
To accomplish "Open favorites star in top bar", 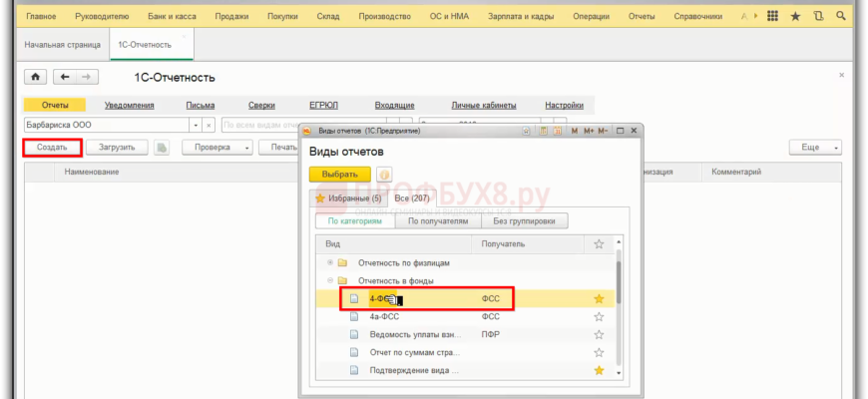I will pos(795,17).
